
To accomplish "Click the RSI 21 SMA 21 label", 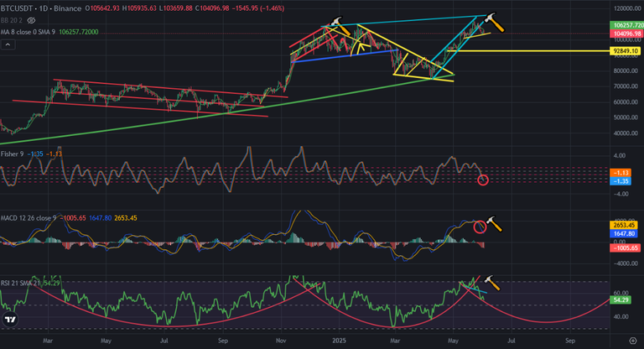I will point(20,284).
